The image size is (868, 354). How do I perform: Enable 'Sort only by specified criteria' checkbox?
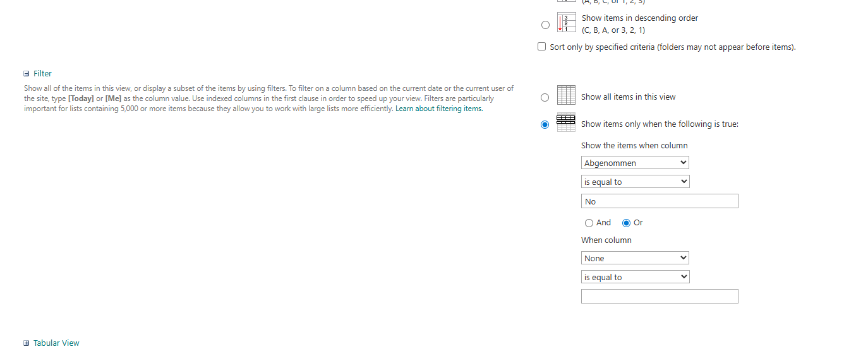point(541,47)
